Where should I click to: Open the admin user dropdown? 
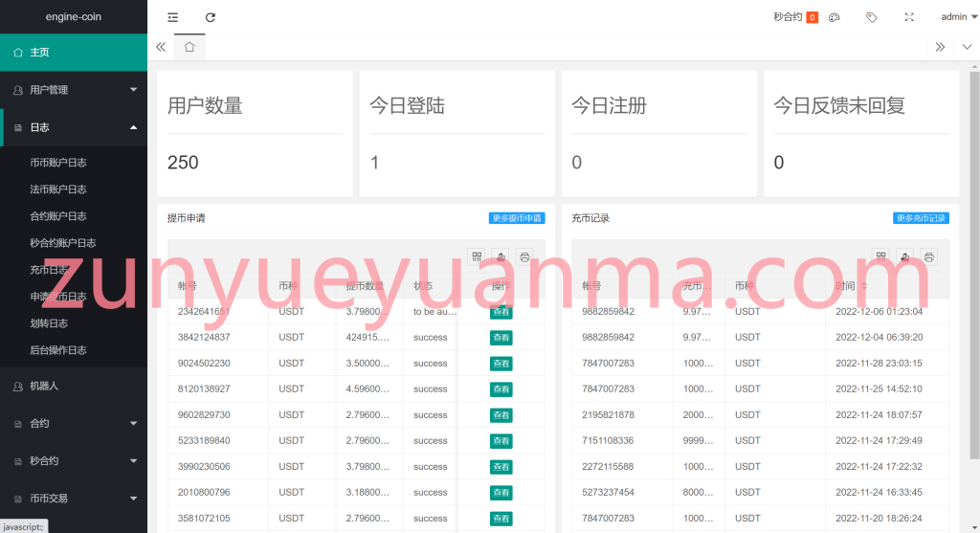point(959,17)
